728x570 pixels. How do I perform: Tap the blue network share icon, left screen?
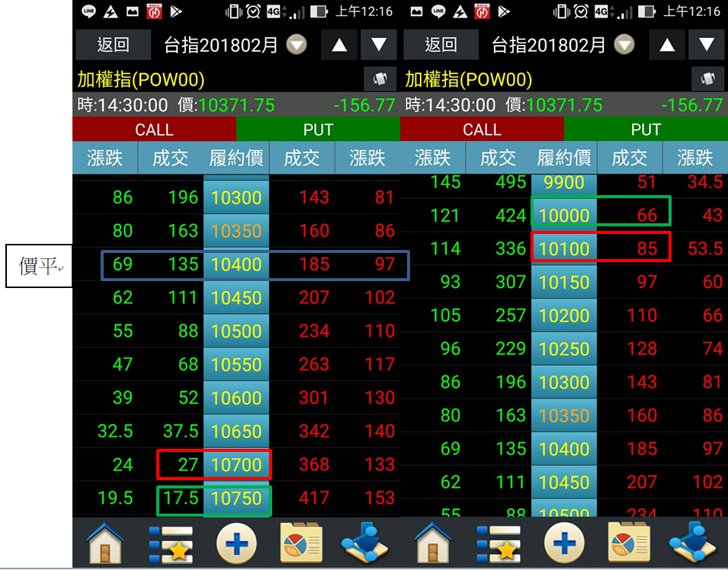click(x=364, y=542)
